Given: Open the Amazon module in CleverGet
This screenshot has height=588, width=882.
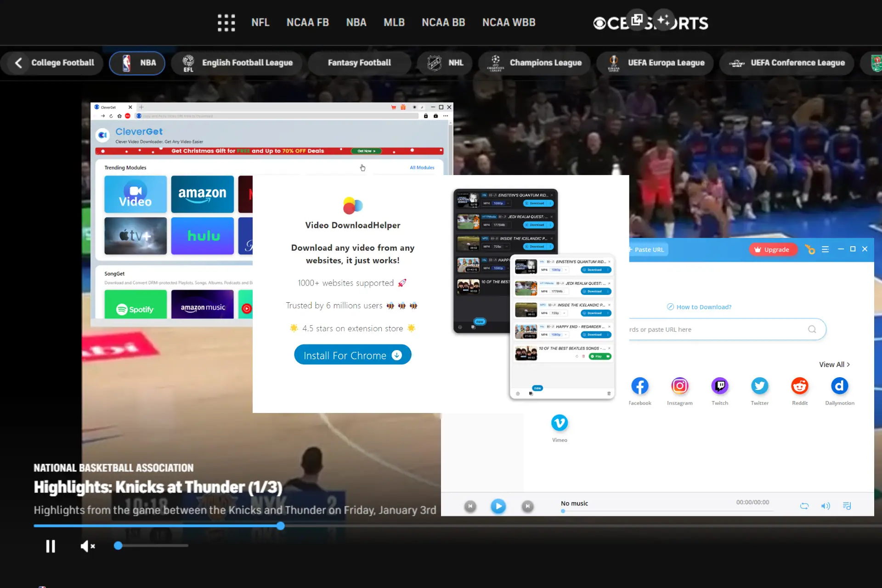Looking at the screenshot, I should [202, 194].
